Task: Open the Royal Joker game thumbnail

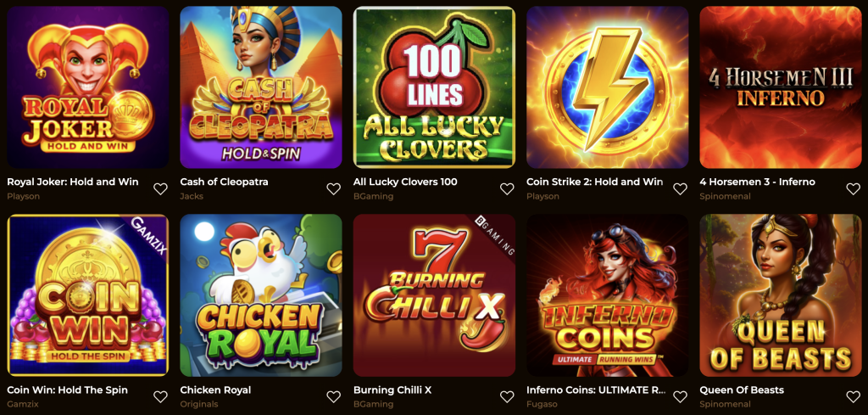Action: 87,87
